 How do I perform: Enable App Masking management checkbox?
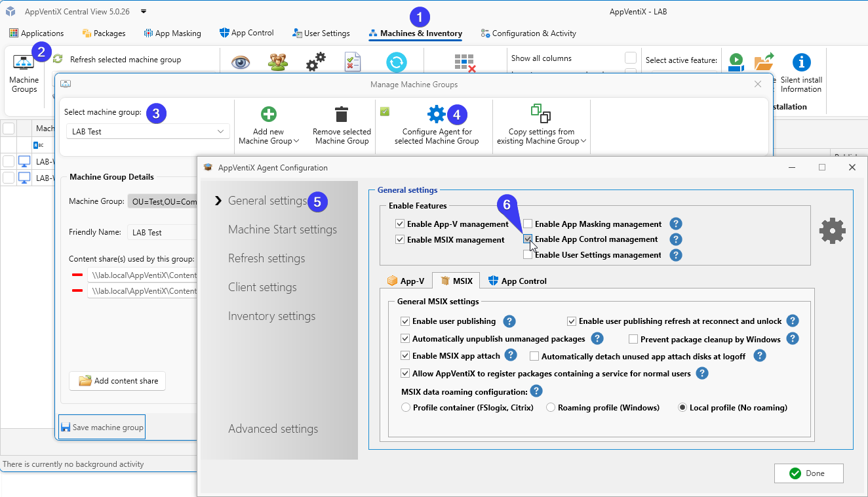click(x=528, y=224)
